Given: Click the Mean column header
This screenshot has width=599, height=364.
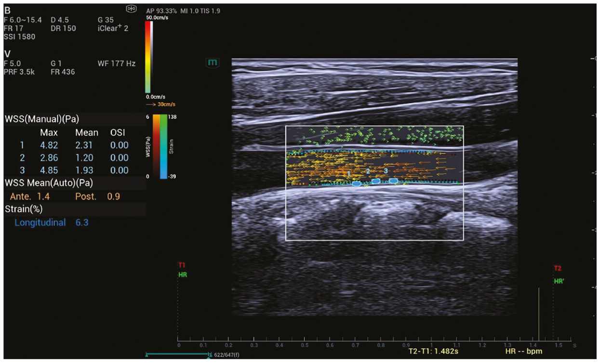Looking at the screenshot, I should click(87, 132).
